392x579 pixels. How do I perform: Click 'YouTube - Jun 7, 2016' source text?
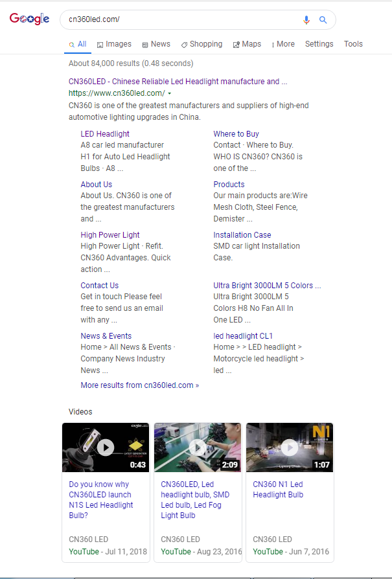click(x=291, y=552)
